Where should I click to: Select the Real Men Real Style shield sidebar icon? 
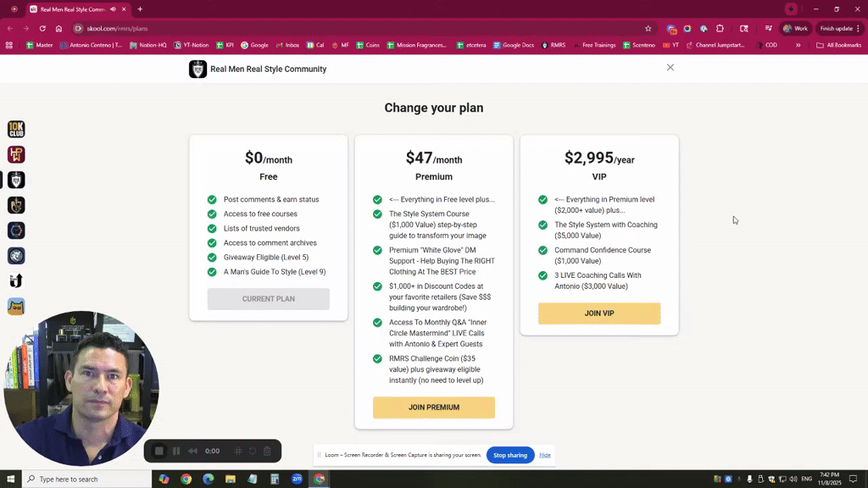coord(16,180)
